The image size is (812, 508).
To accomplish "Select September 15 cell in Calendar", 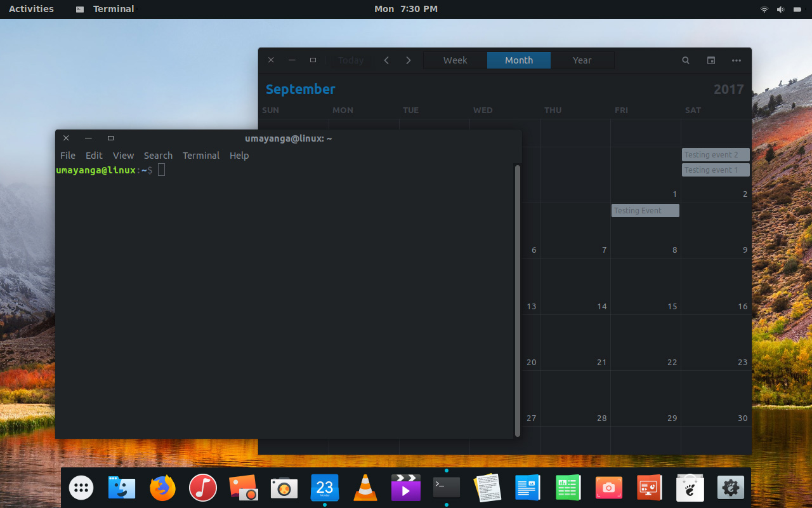I will (x=646, y=286).
